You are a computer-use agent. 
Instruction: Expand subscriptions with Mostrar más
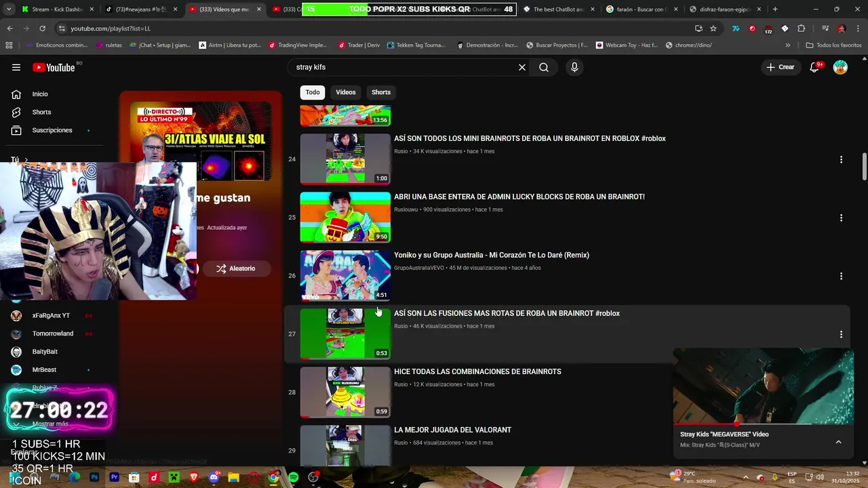(50, 424)
